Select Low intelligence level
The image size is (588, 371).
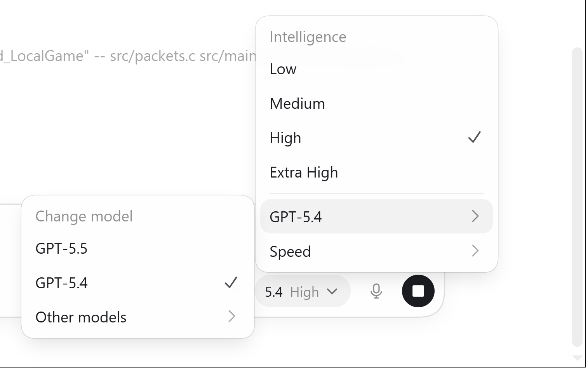pyautogui.click(x=283, y=69)
